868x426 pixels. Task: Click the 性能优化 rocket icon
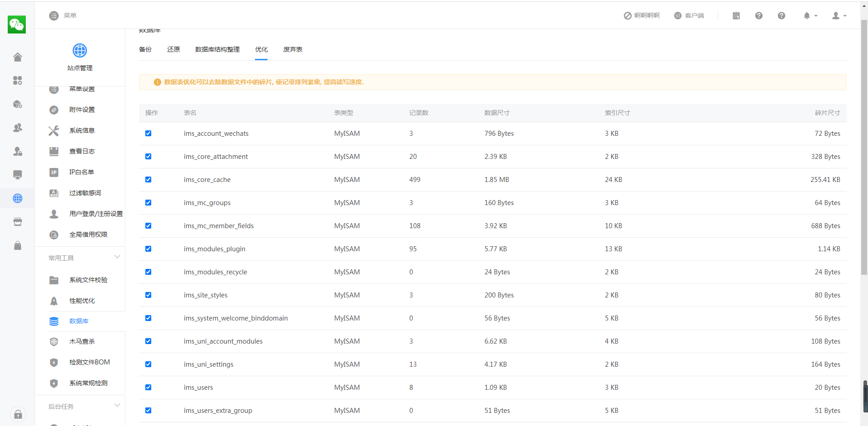click(x=54, y=301)
